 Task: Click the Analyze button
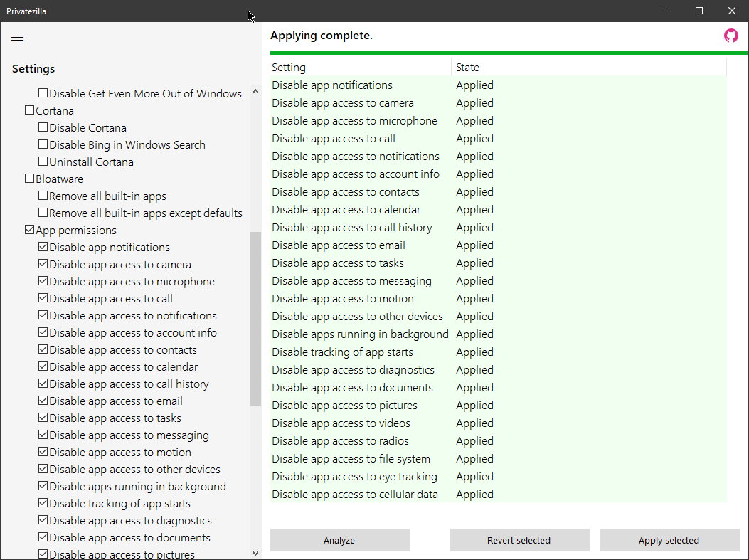(x=339, y=540)
